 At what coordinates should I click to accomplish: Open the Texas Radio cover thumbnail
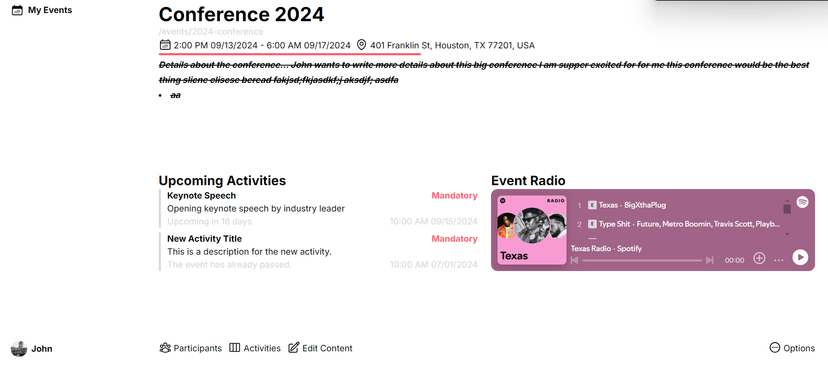tap(532, 230)
